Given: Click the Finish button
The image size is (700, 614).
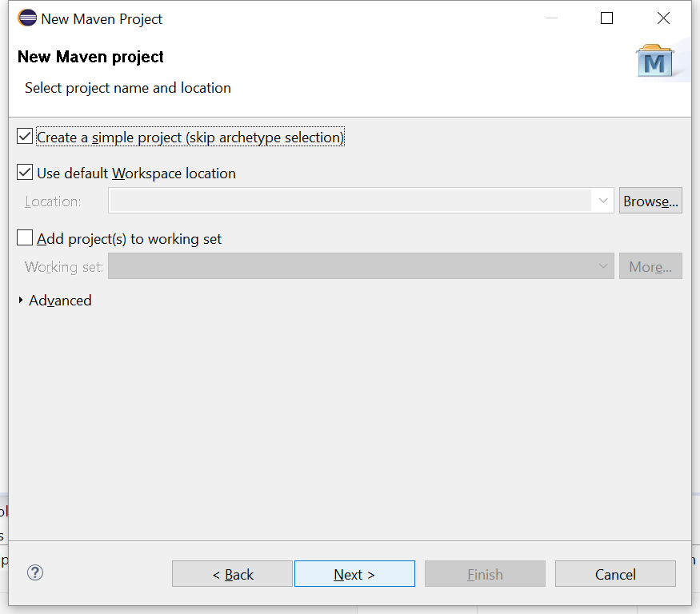Looking at the screenshot, I should pos(485,574).
